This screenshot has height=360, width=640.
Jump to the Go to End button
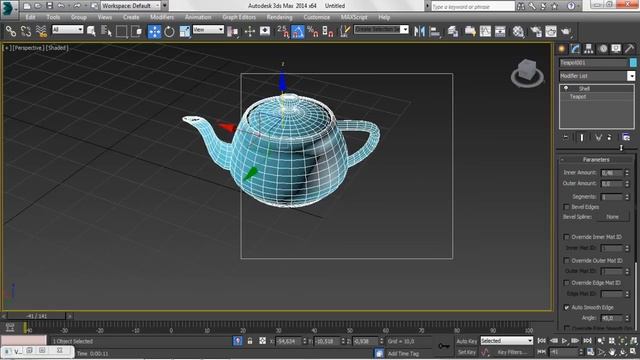click(587, 340)
